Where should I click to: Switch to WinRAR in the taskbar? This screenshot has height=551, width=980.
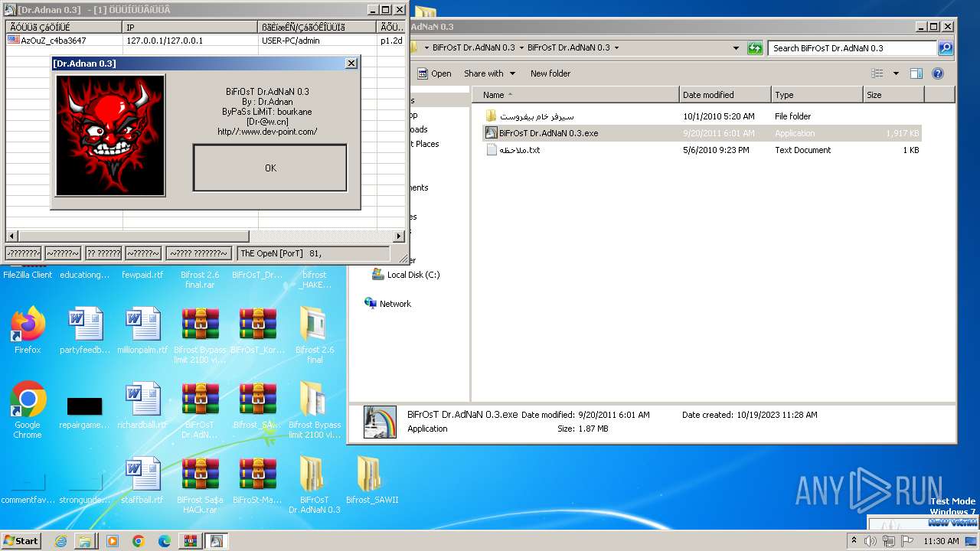click(x=191, y=541)
